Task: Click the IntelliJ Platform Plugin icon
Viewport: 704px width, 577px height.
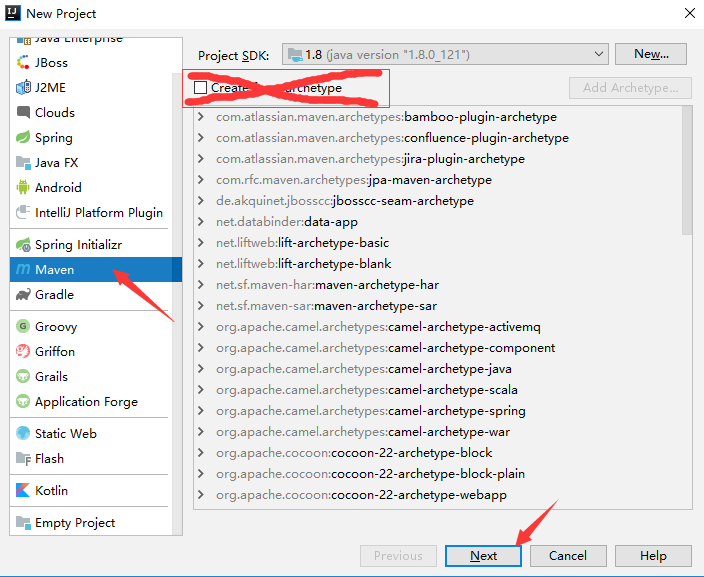Action: pos(23,212)
